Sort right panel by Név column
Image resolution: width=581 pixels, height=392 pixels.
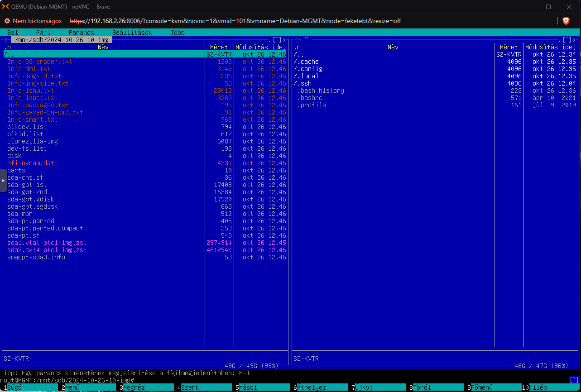pyautogui.click(x=393, y=47)
